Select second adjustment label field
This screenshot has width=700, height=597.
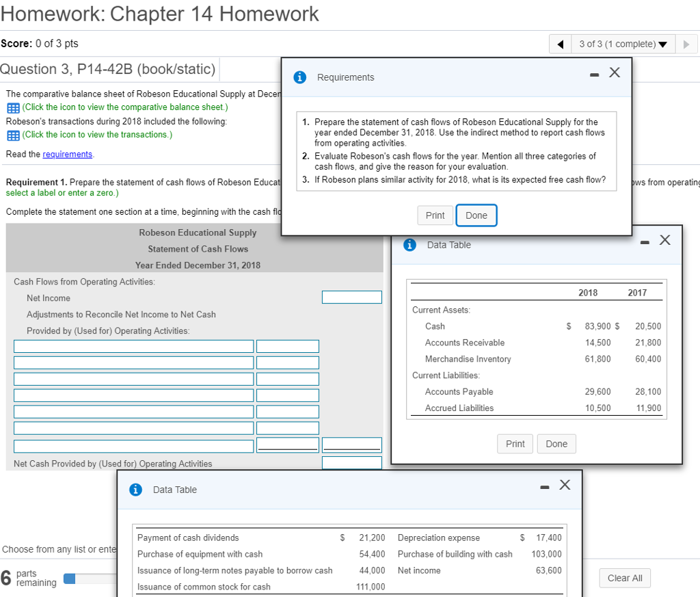tap(133, 362)
